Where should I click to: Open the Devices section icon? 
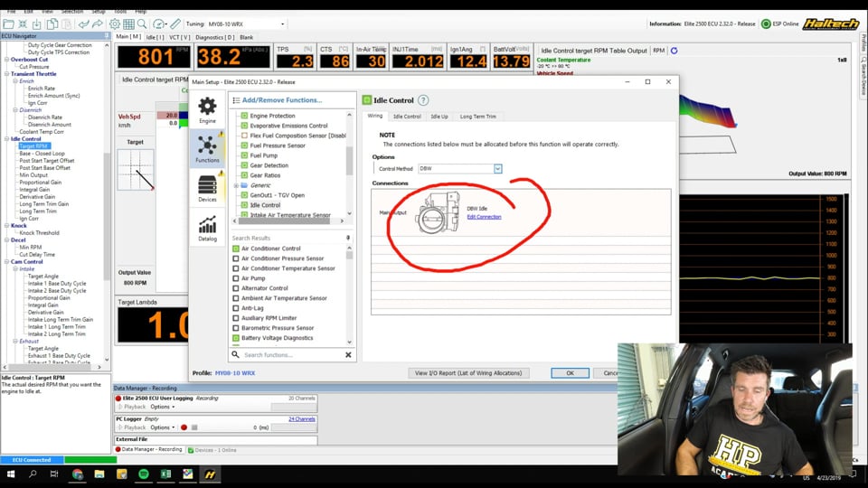pyautogui.click(x=207, y=188)
